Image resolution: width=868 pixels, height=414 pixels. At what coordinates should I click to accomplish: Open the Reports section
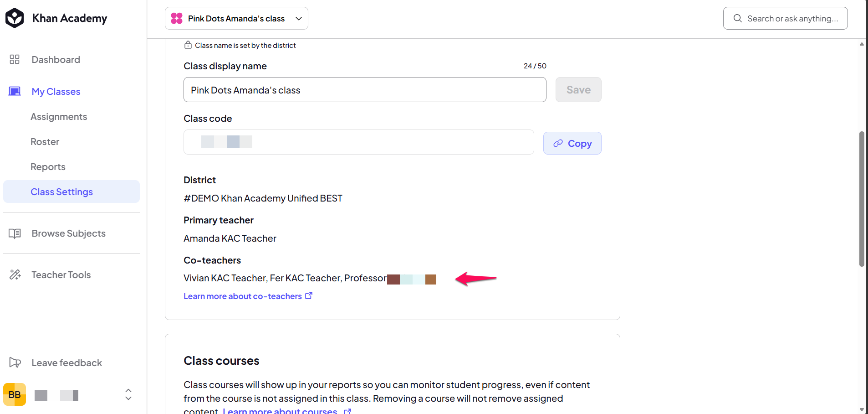click(x=48, y=167)
